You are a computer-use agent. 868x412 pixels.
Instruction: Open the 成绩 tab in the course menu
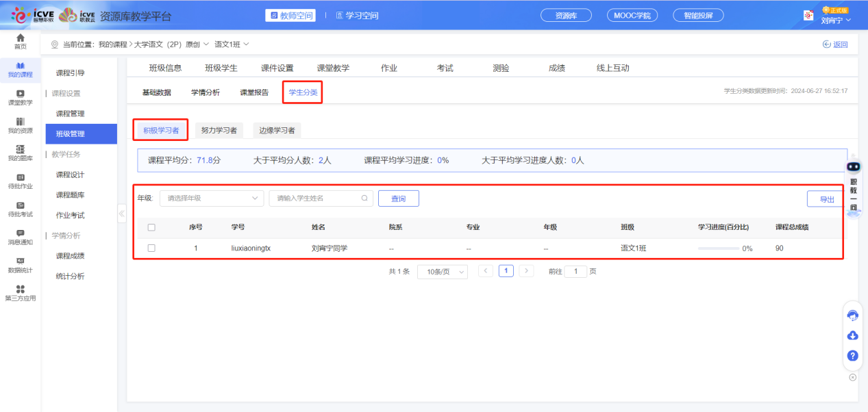click(x=557, y=67)
